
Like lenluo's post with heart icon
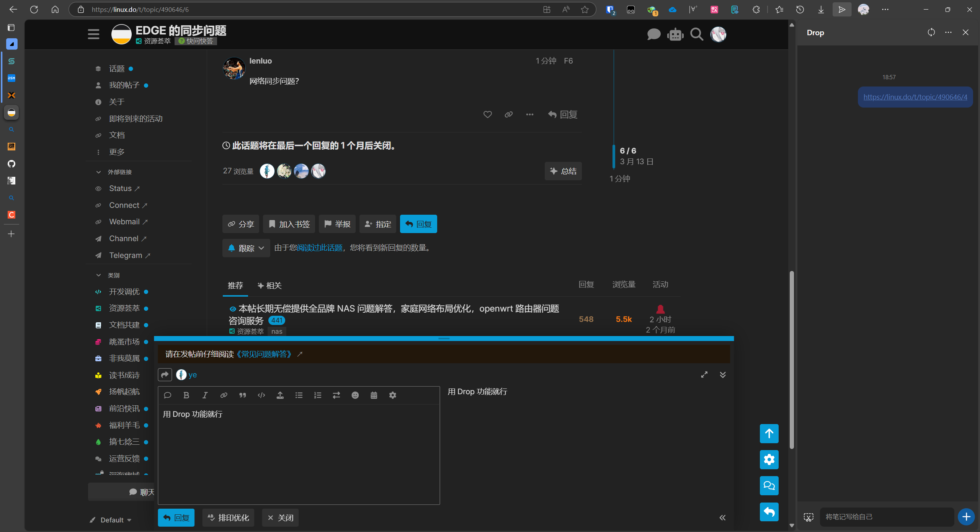(x=487, y=114)
